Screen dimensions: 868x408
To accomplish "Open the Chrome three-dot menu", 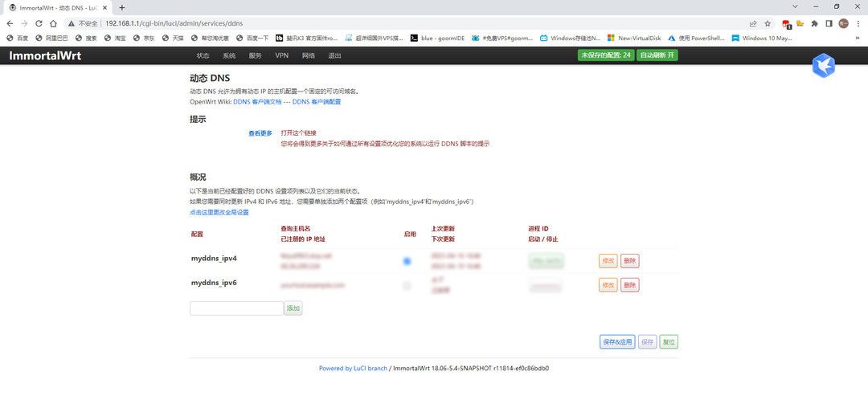I will pyautogui.click(x=858, y=24).
